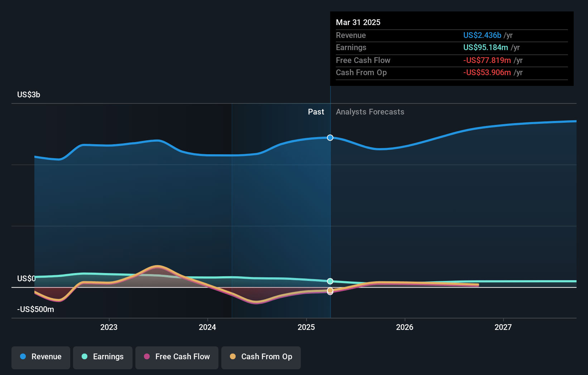Click the -US$500m y-axis label
The image size is (588, 375).
click(x=35, y=310)
